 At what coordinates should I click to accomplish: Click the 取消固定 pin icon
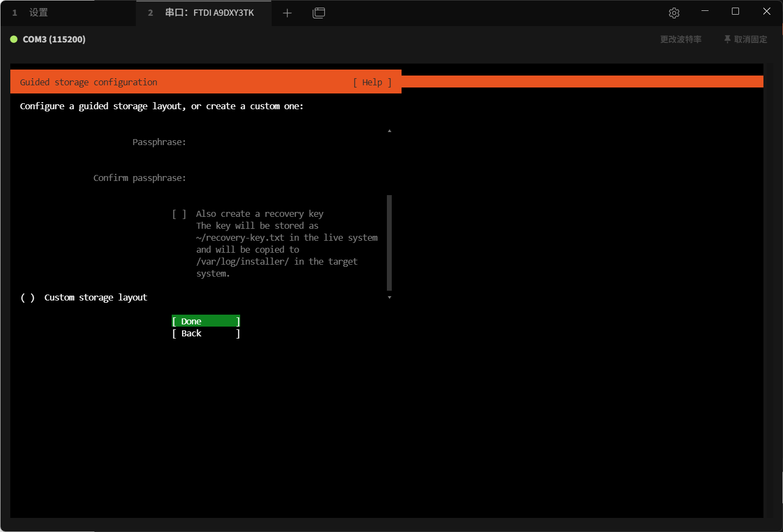pyautogui.click(x=728, y=39)
